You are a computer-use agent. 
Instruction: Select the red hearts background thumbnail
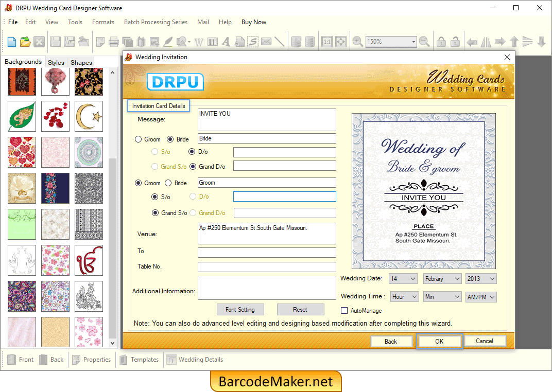22,152
